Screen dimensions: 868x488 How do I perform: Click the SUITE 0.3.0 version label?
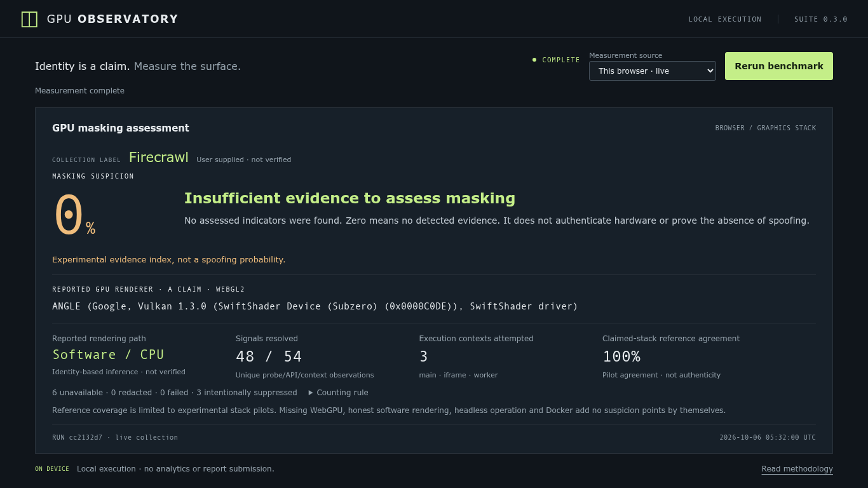coord(821,19)
